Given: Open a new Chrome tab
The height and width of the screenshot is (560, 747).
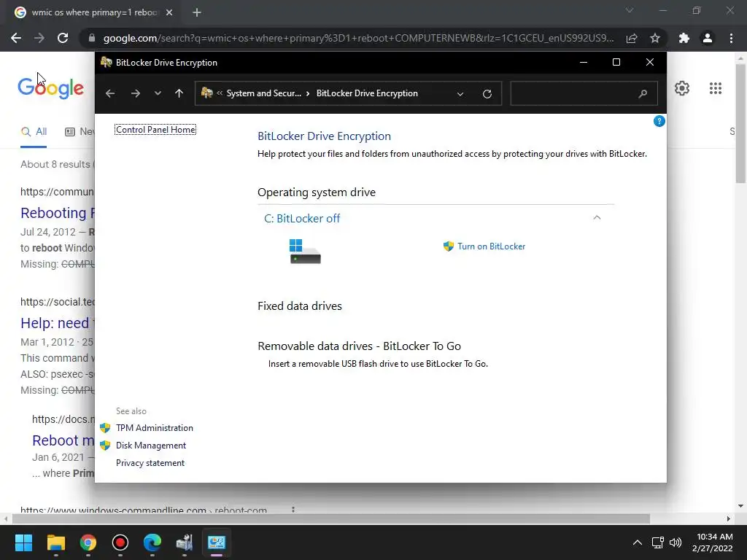Looking at the screenshot, I should (197, 12).
